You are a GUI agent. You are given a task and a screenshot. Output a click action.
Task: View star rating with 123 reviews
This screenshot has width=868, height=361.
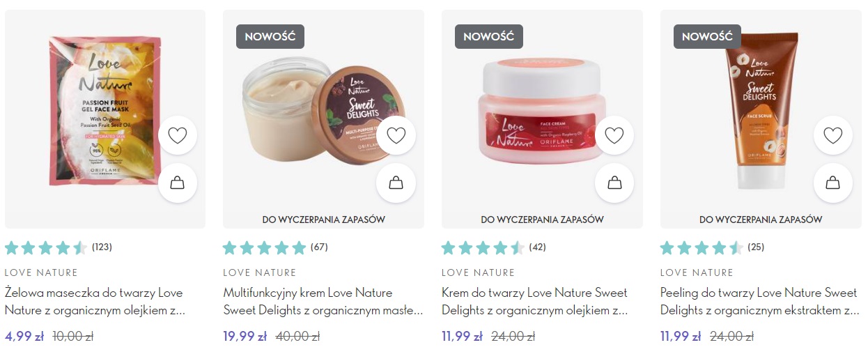[59, 247]
